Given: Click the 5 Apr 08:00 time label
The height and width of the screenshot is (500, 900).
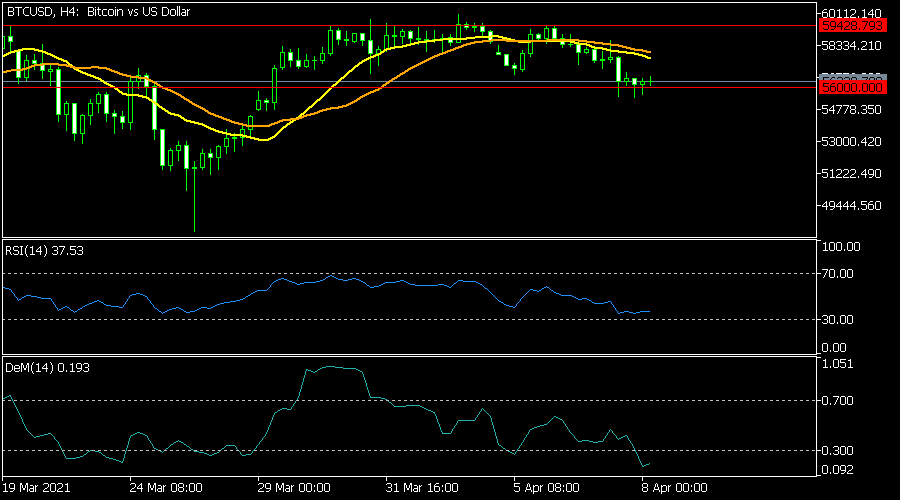Looking at the screenshot, I should 546,488.
